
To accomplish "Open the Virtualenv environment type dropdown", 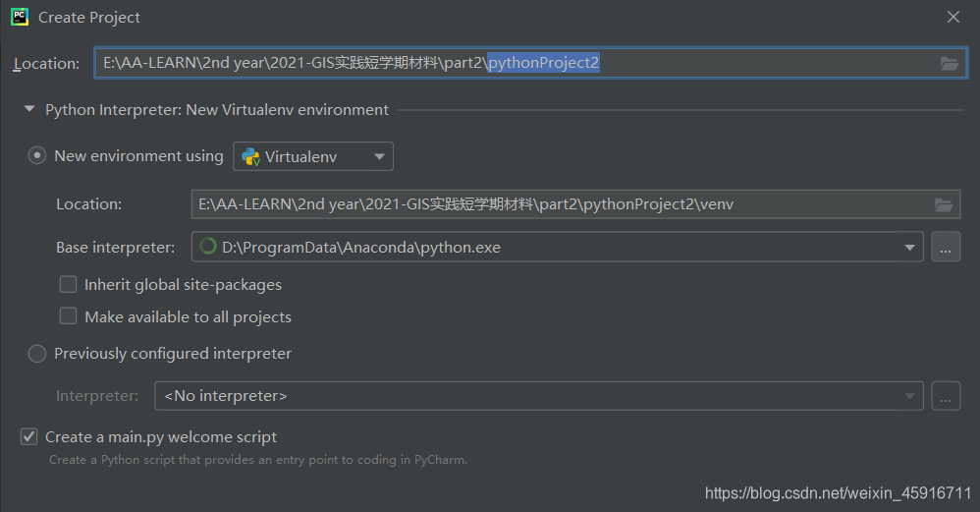I will tap(313, 156).
